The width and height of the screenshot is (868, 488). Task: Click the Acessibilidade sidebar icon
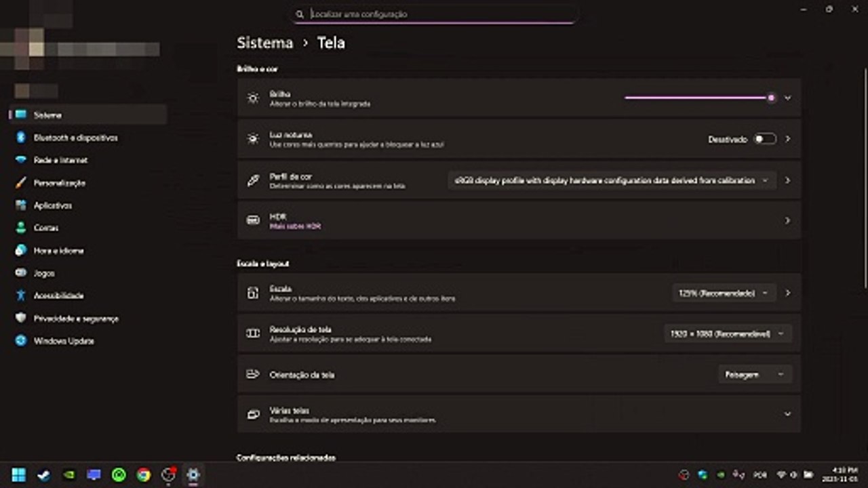21,296
